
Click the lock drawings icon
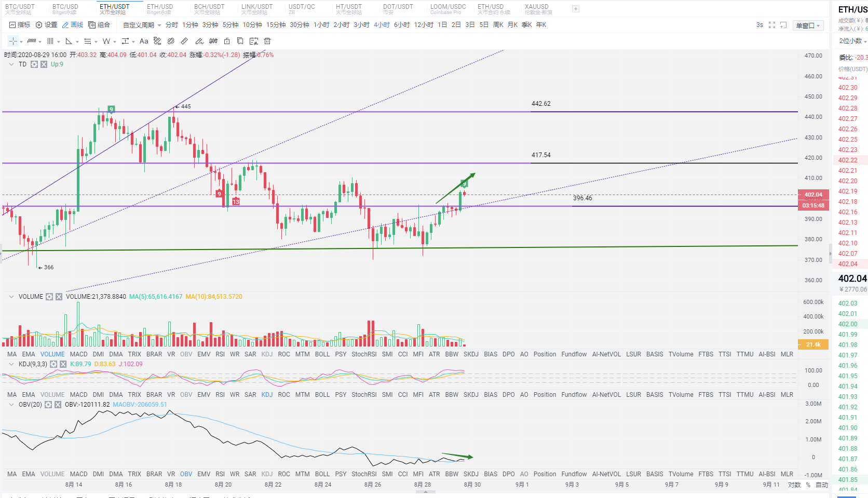click(227, 41)
